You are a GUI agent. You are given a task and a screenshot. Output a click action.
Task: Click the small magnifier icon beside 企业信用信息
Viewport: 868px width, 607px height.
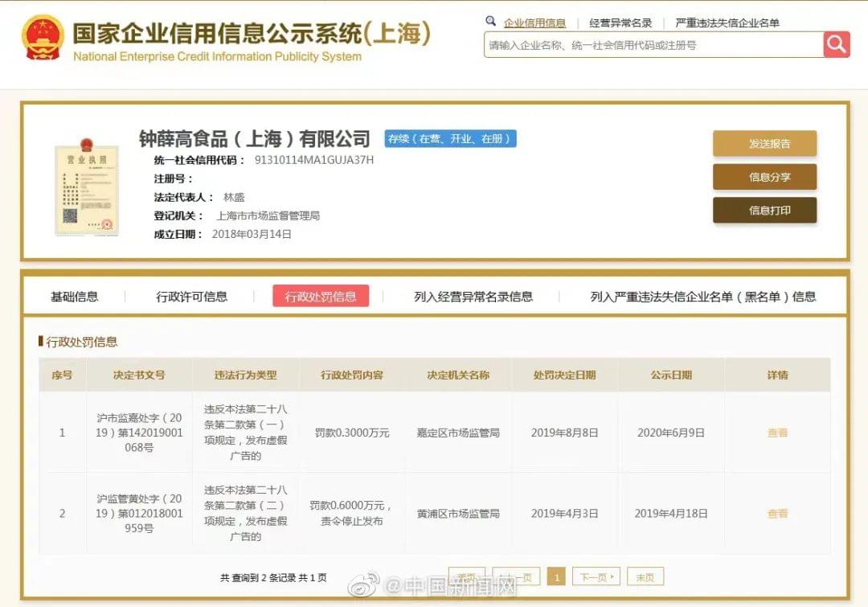[490, 21]
